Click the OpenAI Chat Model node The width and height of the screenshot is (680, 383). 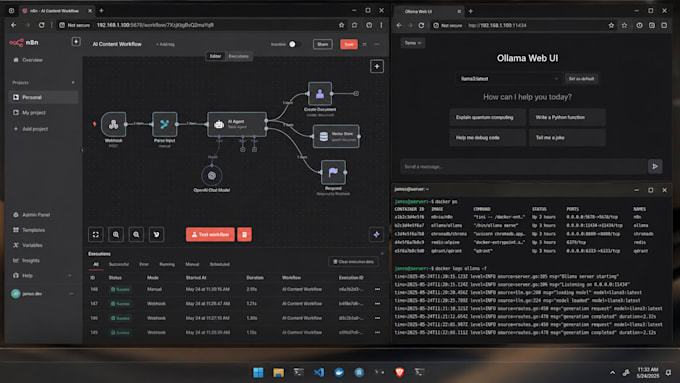[x=212, y=176]
